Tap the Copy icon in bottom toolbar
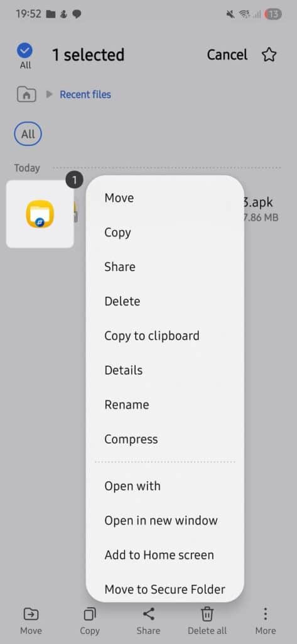Viewport: 297px width, 644px height. [x=89, y=614]
